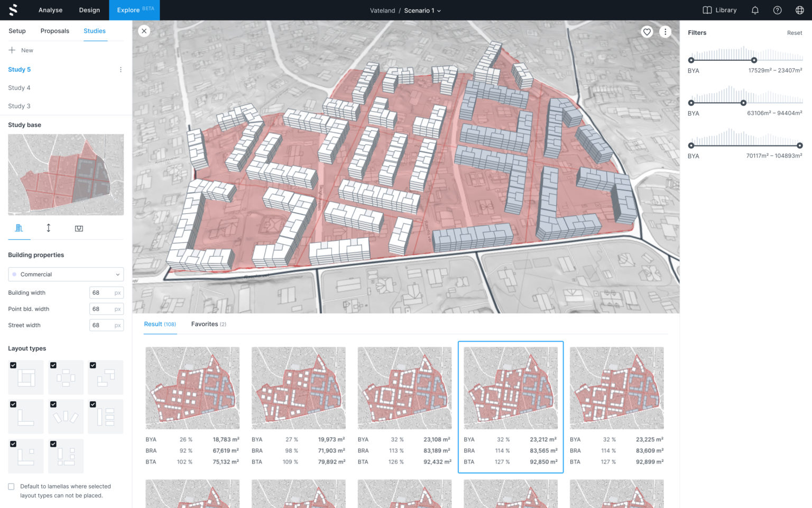Open the height settings icon tab
Screen dimensions: 812x508
click(x=48, y=228)
